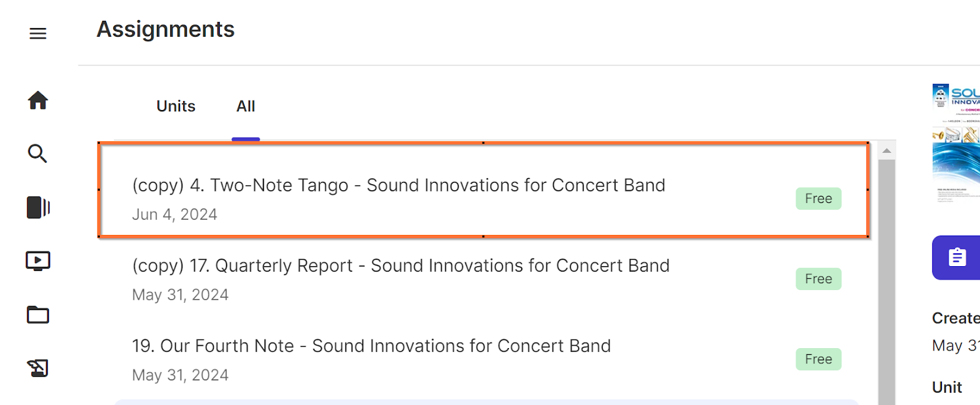Click the assignment list scrollbar track
Image resolution: width=980 pixels, height=405 pixels.
(x=886, y=275)
